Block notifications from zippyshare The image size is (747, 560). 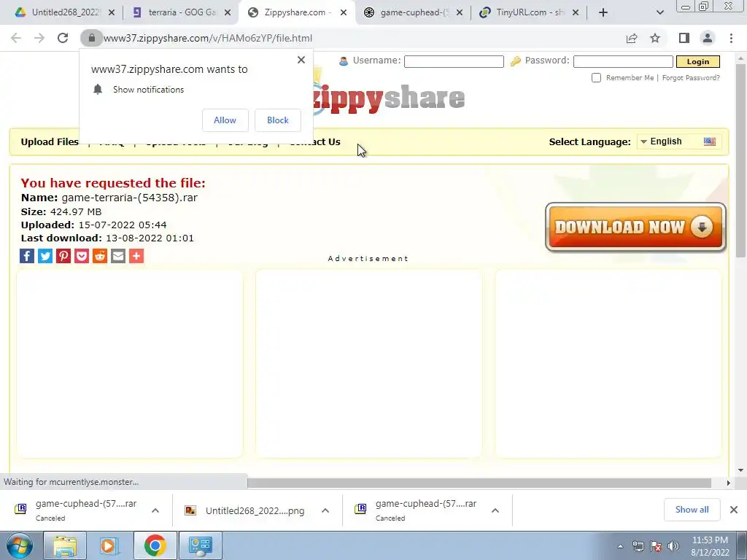coord(278,120)
